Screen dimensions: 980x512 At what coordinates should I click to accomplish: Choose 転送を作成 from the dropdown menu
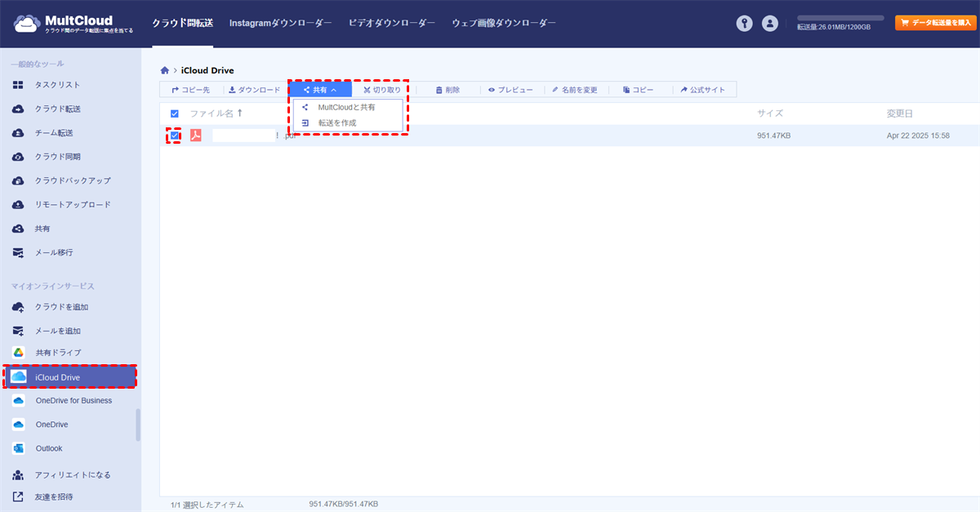pyautogui.click(x=348, y=123)
